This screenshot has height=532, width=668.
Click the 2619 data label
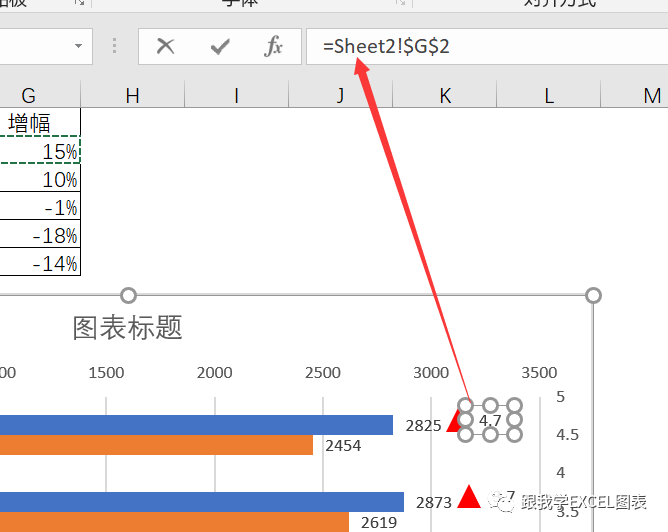pyautogui.click(x=379, y=522)
